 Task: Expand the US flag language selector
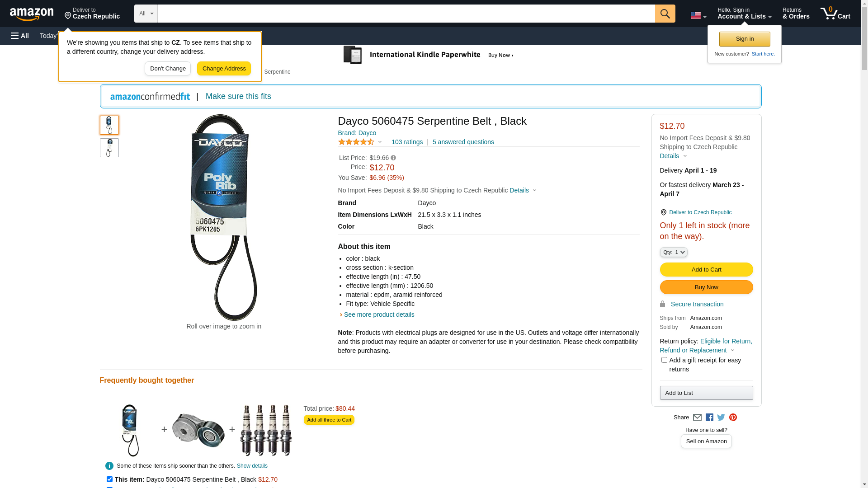click(x=698, y=16)
